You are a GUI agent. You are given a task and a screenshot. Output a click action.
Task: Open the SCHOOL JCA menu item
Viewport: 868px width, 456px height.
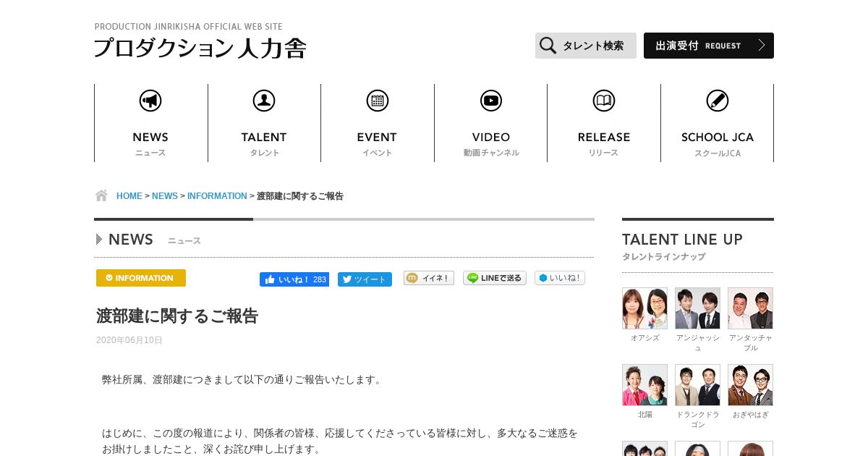[x=718, y=123]
